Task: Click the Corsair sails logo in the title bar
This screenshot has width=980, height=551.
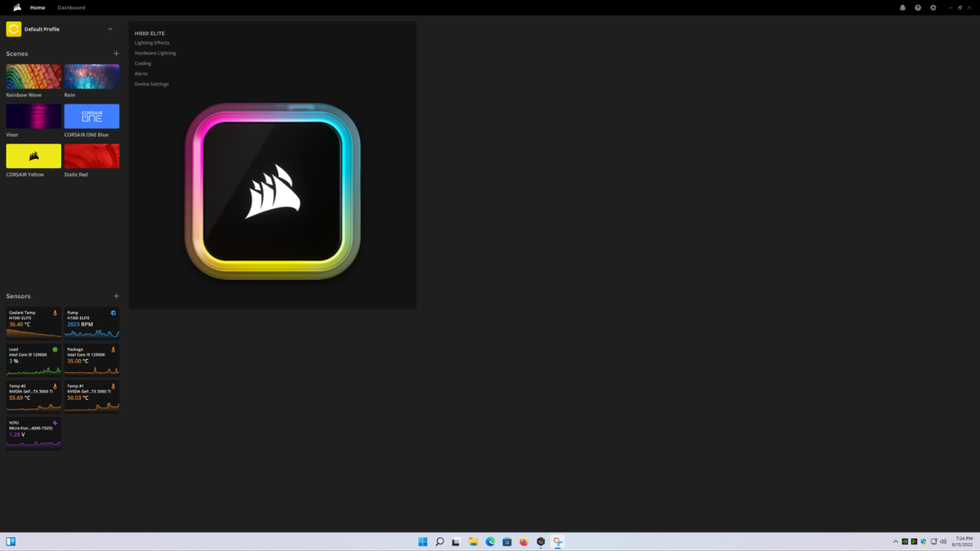Action: click(17, 7)
